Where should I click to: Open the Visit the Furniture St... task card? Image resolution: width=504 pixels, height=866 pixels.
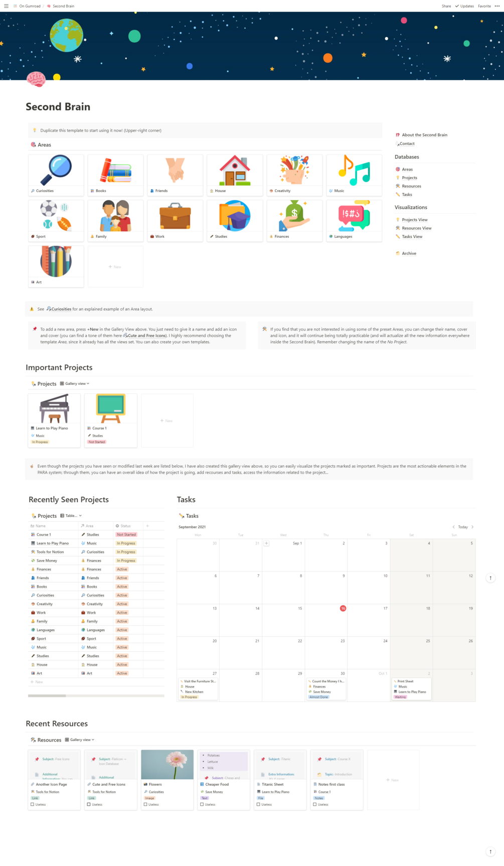pyautogui.click(x=198, y=689)
